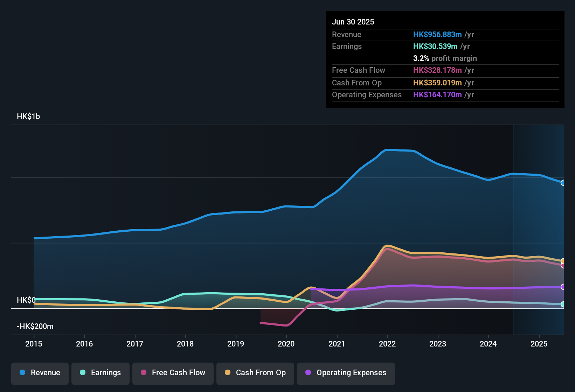Toggle the Free Cash Flow series off

173,373
